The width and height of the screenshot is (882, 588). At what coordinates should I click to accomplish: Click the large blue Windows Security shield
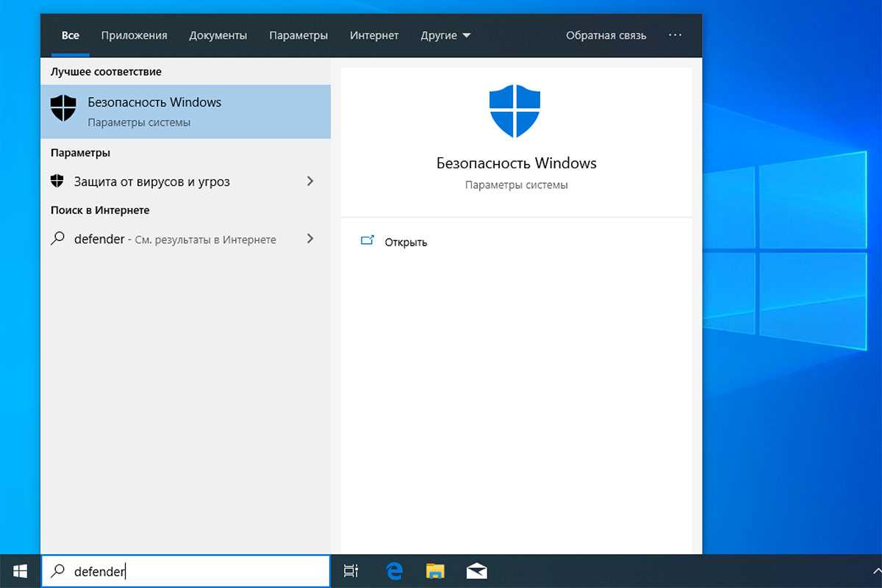click(x=515, y=111)
